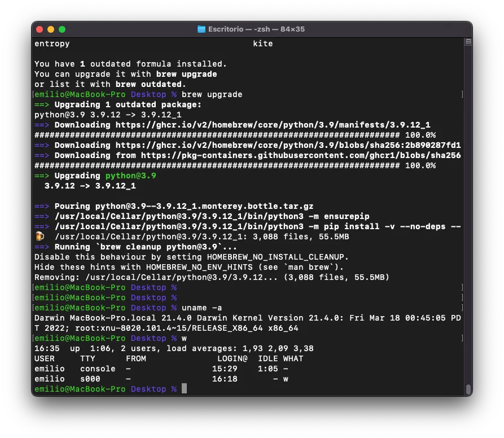This screenshot has width=504, height=438.
Task: Click the typed "brew upgrade" command at the prompt
Action: pyautogui.click(x=212, y=94)
